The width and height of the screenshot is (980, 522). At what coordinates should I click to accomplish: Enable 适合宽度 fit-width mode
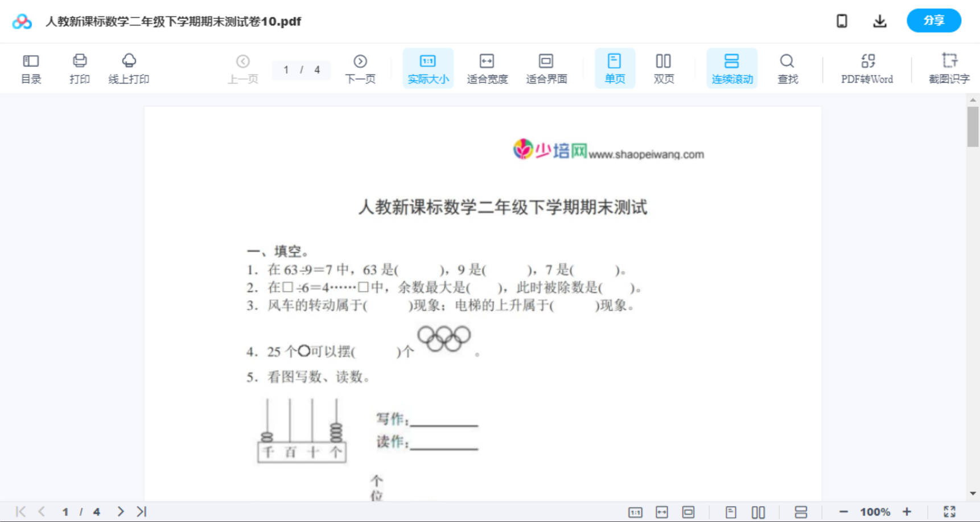487,68
